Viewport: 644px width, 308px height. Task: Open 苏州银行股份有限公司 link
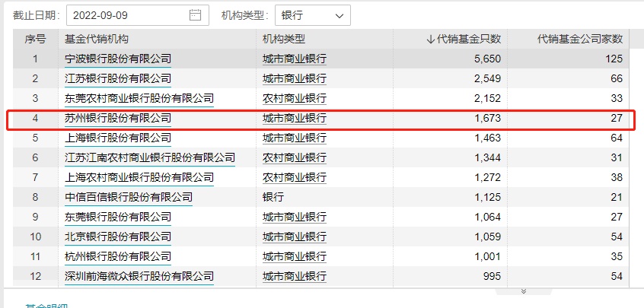point(118,119)
